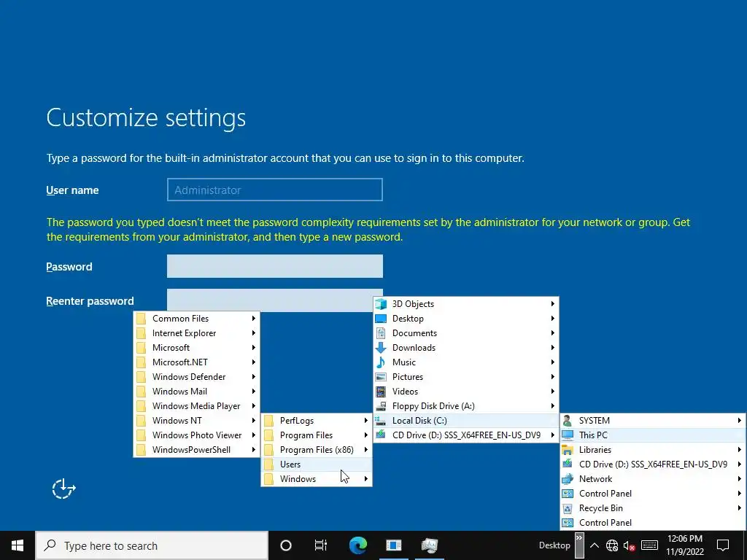Select the Microsoft folder entry
Image resolution: width=747 pixels, height=560 pixels.
(196, 348)
